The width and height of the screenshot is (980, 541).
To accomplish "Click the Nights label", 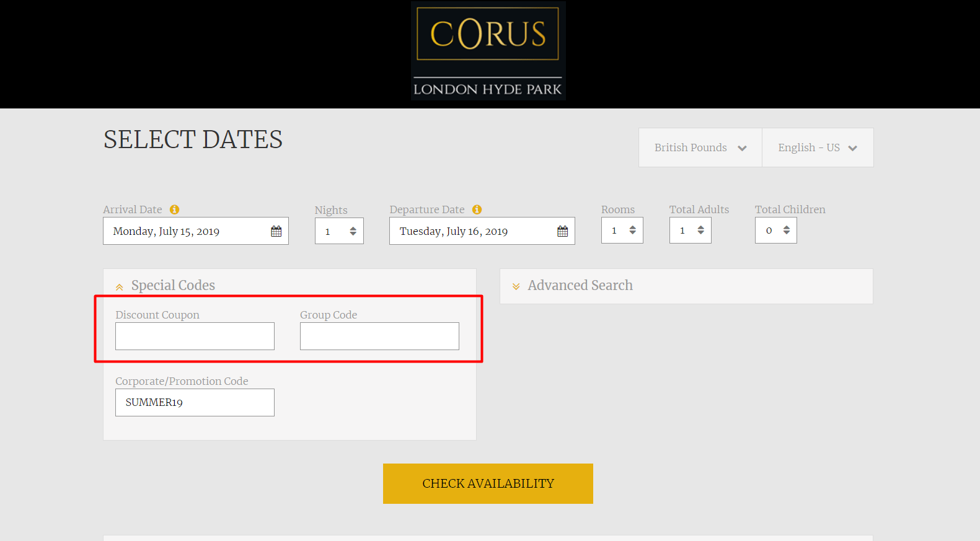I will pyautogui.click(x=331, y=210).
